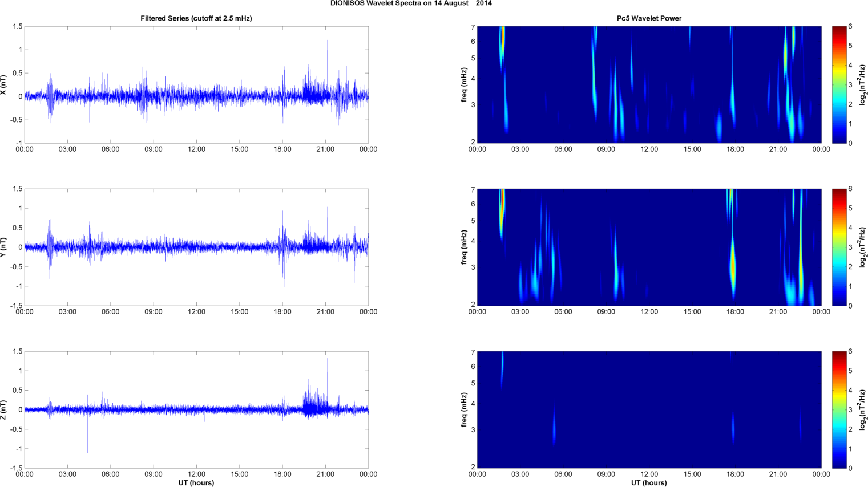Select the Z component Pc5 wavelet spectrogram
Image resolution: width=868 pixels, height=487 pixels.
pos(649,409)
